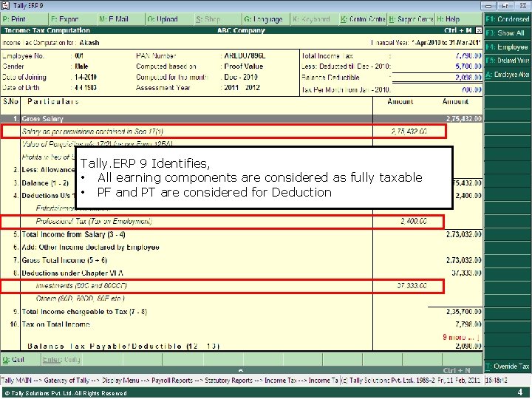Click the Male gender value
Viewport: 532px width, 399px height.
[81, 66]
